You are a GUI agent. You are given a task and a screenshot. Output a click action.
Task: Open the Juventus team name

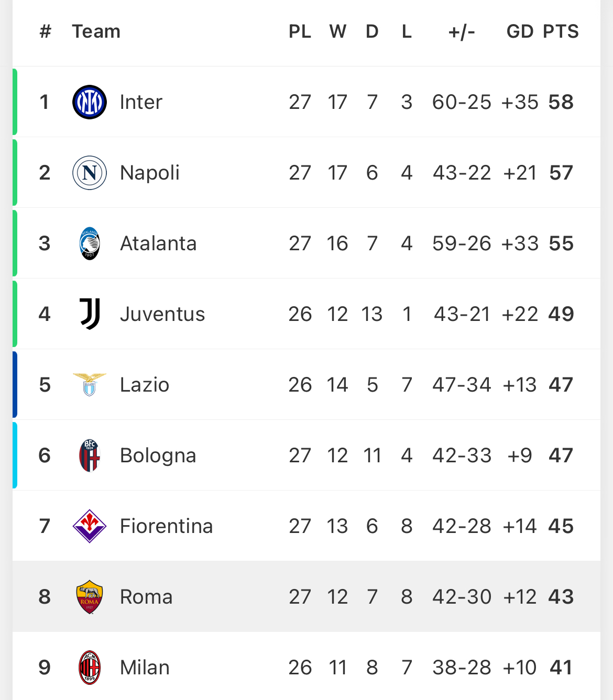tap(162, 314)
